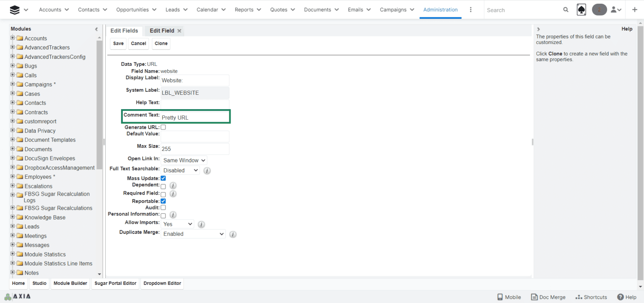Uncheck the Mass Update checkbox
This screenshot has width=644, height=303.
[x=163, y=178]
